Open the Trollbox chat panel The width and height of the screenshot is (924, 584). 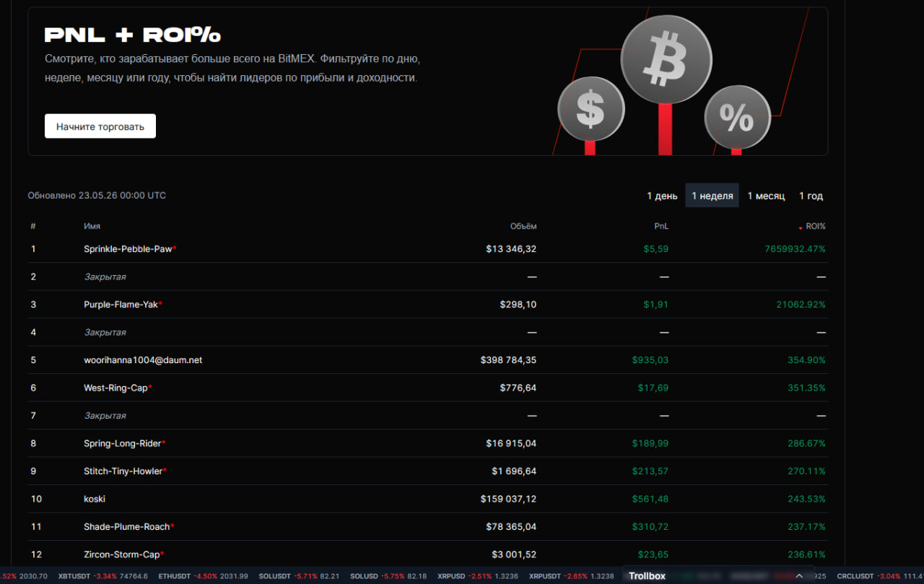647,576
